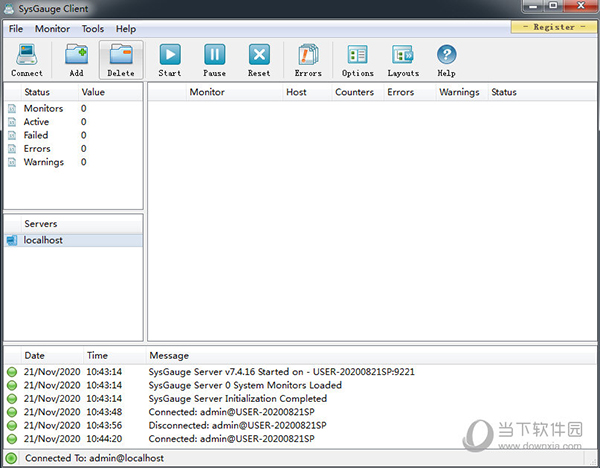600x468 pixels.
Task: Click the icon beside Active status row
Action: (x=12, y=122)
